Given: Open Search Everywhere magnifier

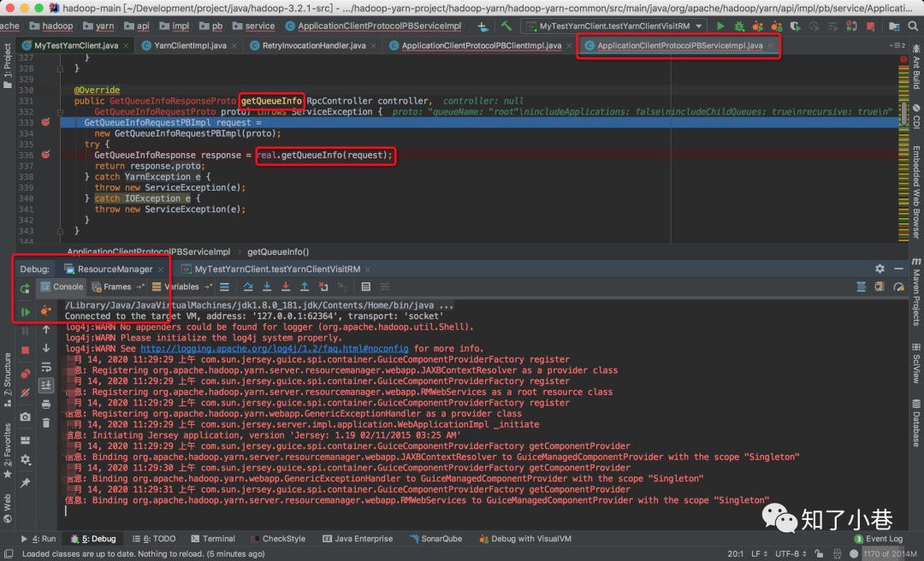Looking at the screenshot, I should coord(912,27).
